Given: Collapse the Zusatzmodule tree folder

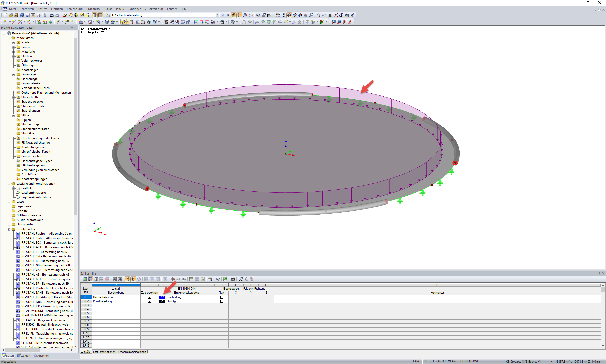Looking at the screenshot, I should 9,229.
